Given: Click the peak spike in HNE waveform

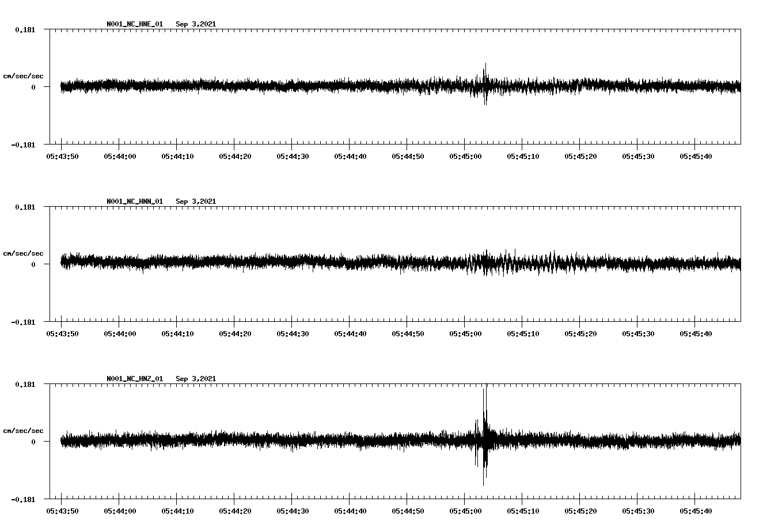Looking at the screenshot, I should pos(485,84).
